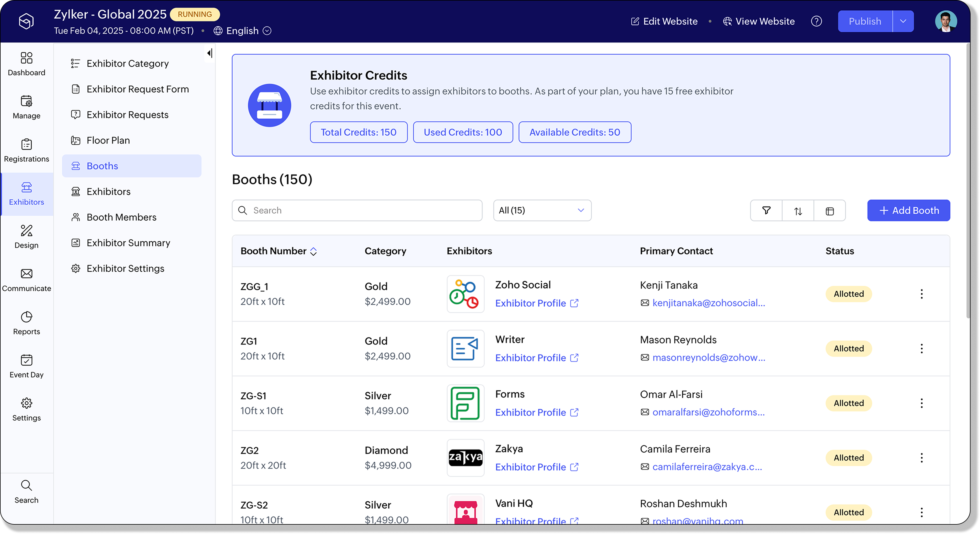Open Reports in the left sidebar
The image size is (980, 534).
26,323
